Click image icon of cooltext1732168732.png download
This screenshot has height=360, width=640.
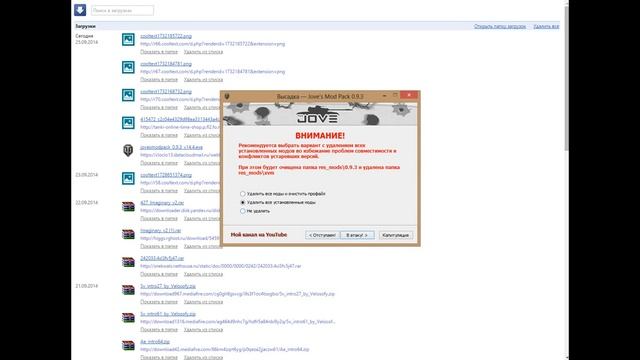pyautogui.click(x=128, y=95)
